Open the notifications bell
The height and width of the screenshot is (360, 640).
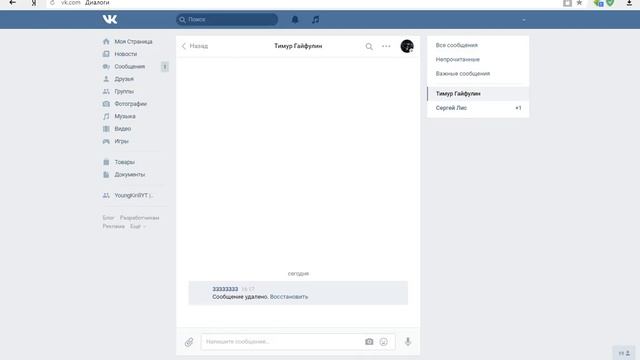pos(295,20)
